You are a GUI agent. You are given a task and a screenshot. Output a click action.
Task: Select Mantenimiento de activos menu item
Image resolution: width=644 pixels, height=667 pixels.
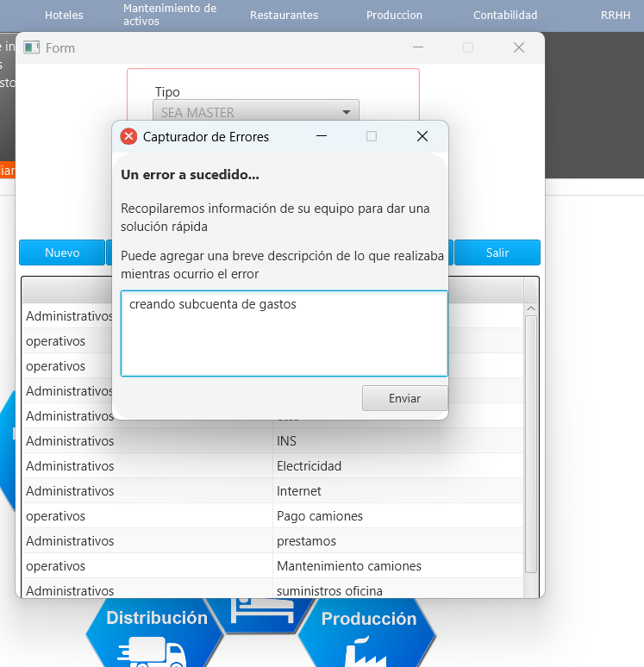coord(170,15)
